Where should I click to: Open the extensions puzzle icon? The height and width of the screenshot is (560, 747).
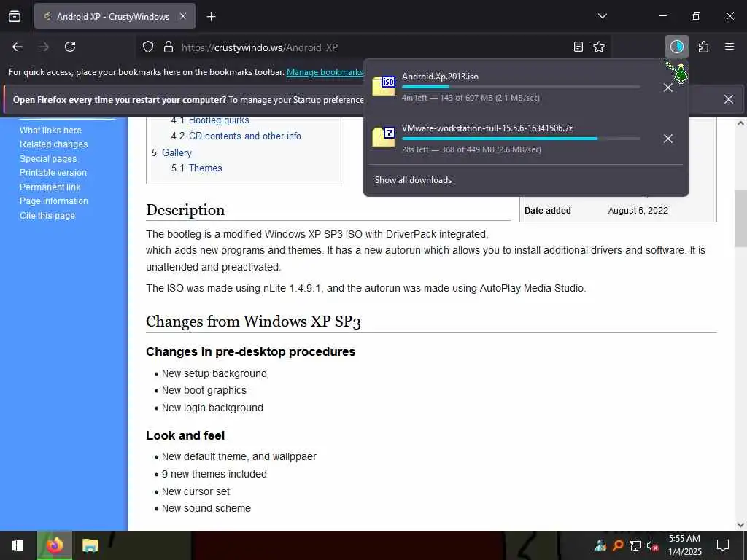(703, 47)
